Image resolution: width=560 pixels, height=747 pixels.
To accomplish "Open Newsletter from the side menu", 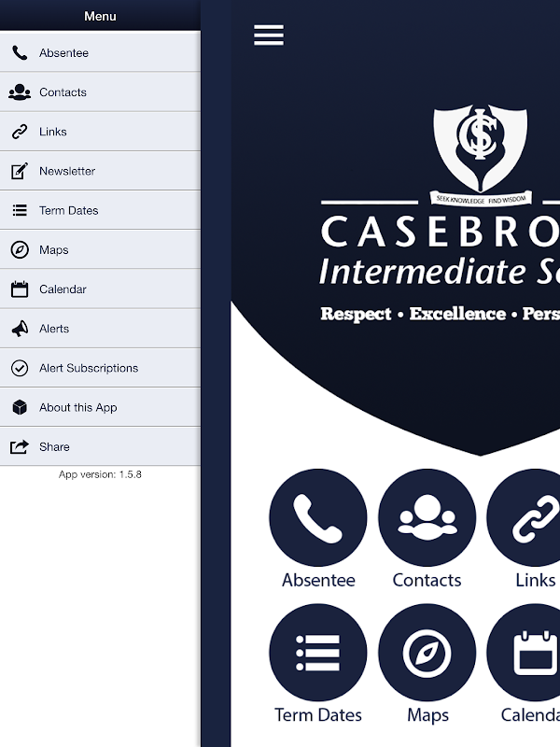I will (x=100, y=171).
